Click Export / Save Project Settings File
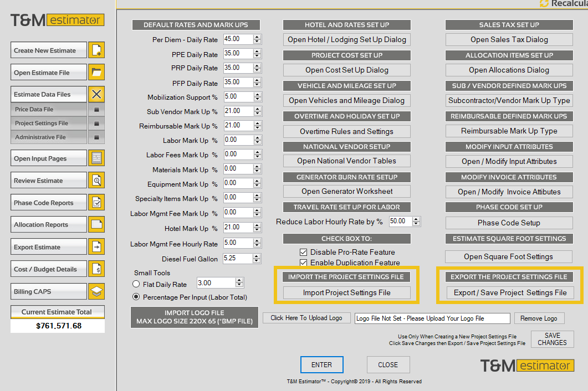This screenshot has width=588, height=391. point(510,292)
